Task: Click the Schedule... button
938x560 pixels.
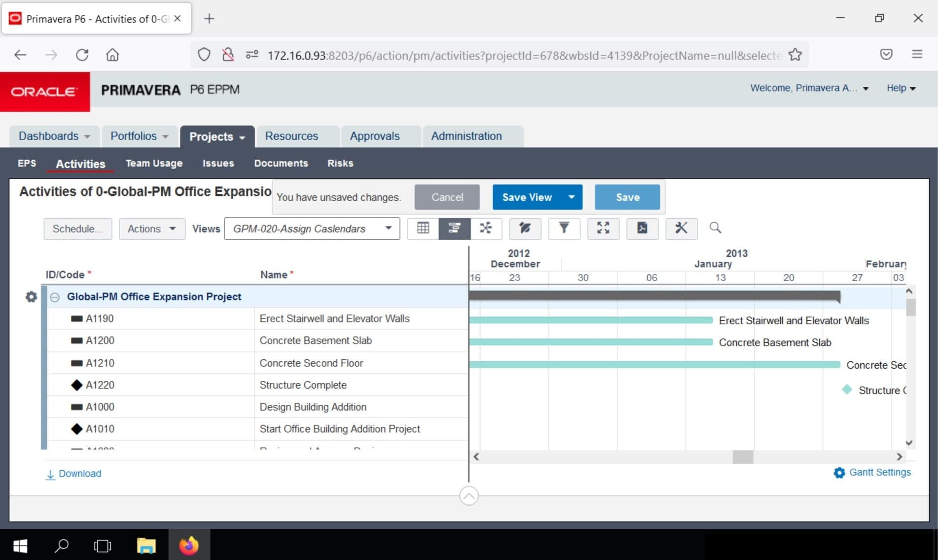Action: click(77, 228)
